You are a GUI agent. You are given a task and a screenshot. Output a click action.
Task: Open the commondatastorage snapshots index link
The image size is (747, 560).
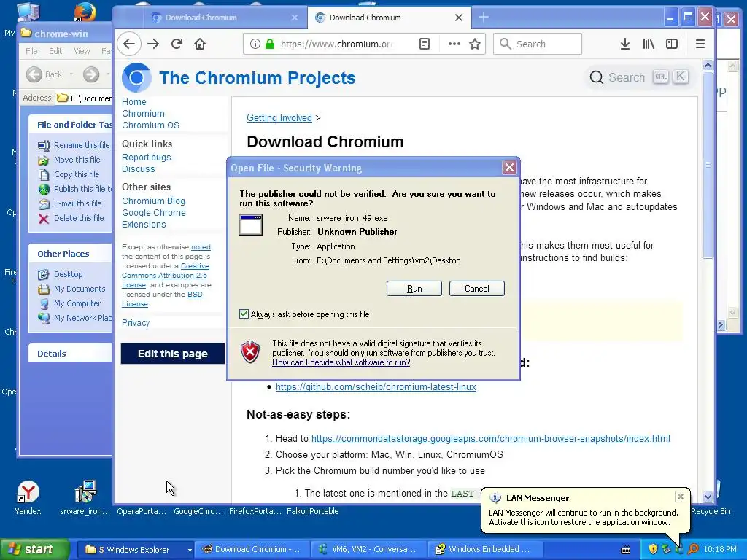[x=491, y=438]
